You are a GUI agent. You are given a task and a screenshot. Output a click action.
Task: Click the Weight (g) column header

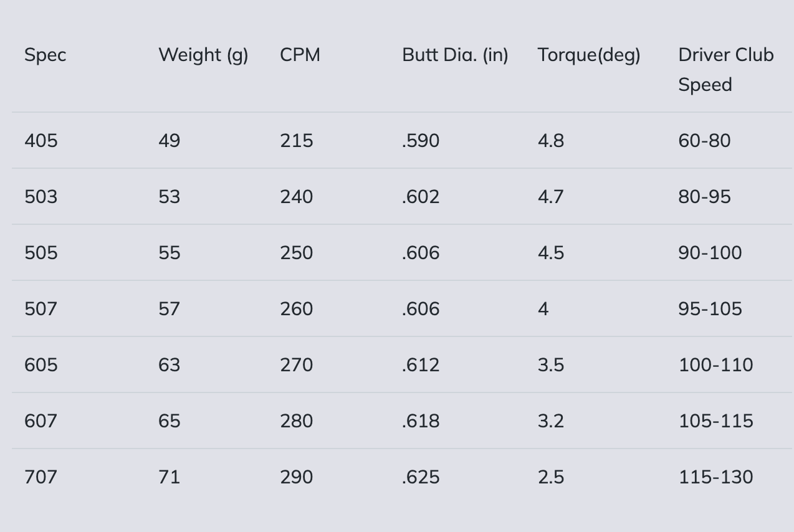tap(203, 55)
